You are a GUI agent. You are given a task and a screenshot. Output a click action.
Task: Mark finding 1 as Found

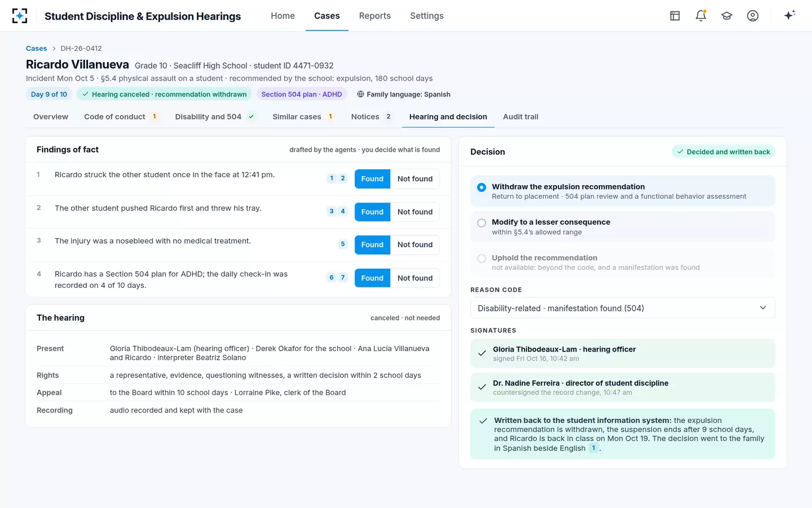tap(372, 179)
